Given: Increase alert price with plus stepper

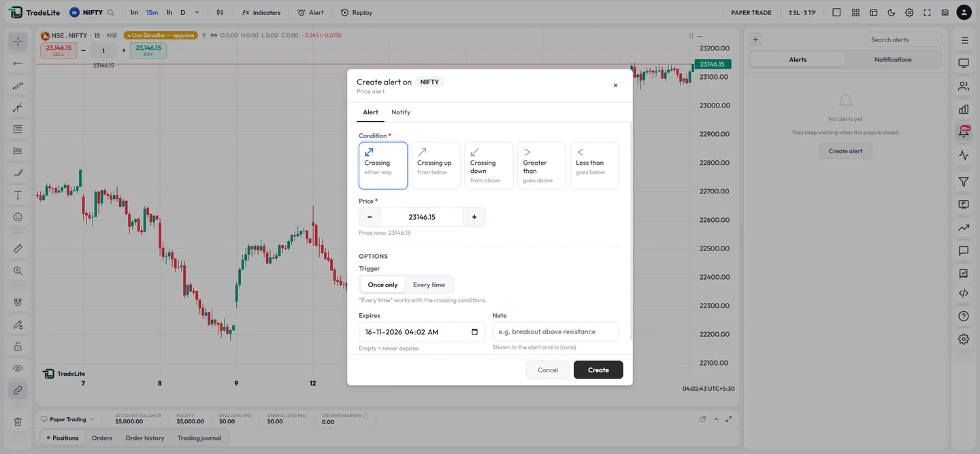Looking at the screenshot, I should [474, 217].
